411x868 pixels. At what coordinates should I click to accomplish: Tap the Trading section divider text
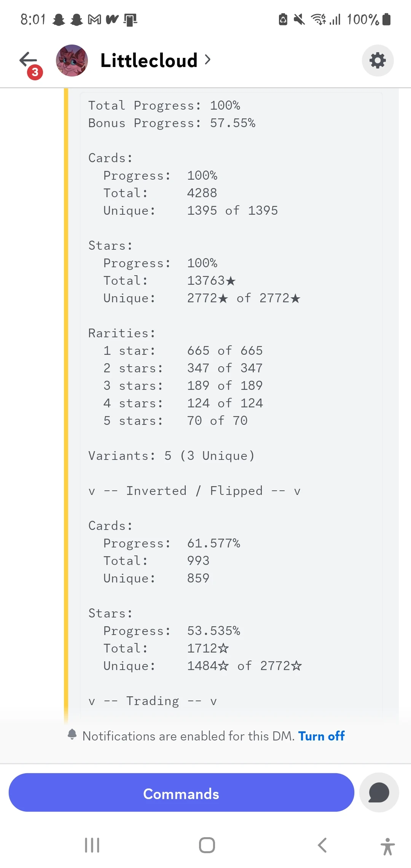click(152, 701)
